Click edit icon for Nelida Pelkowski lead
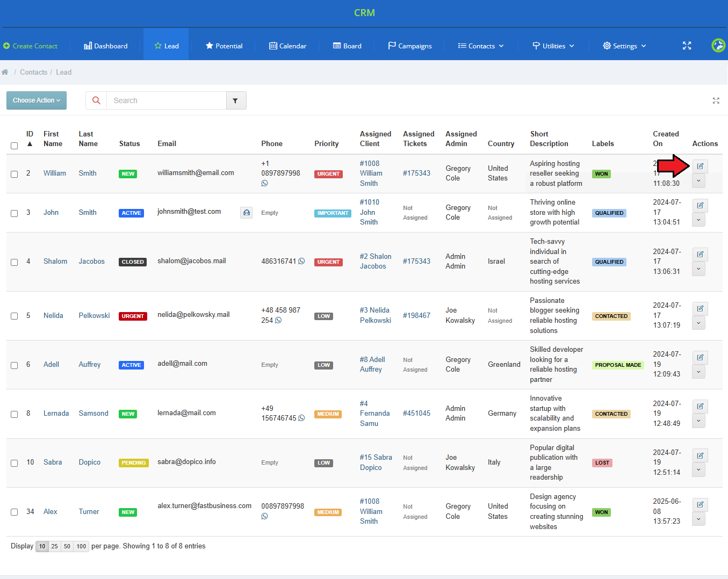Viewport: 728px width, 579px height. pyautogui.click(x=700, y=309)
